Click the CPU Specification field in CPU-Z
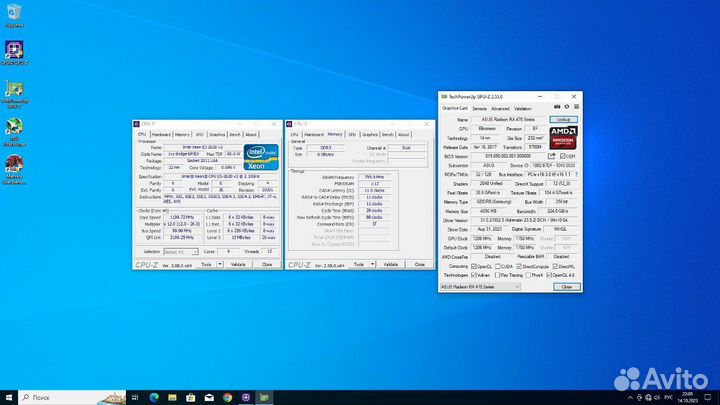 coord(220,176)
